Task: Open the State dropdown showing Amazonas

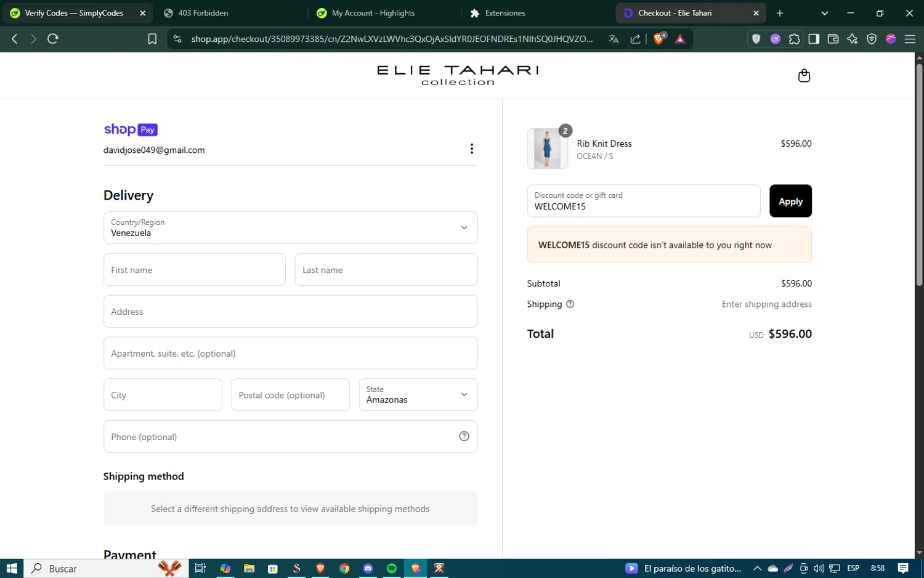Action: tap(418, 394)
